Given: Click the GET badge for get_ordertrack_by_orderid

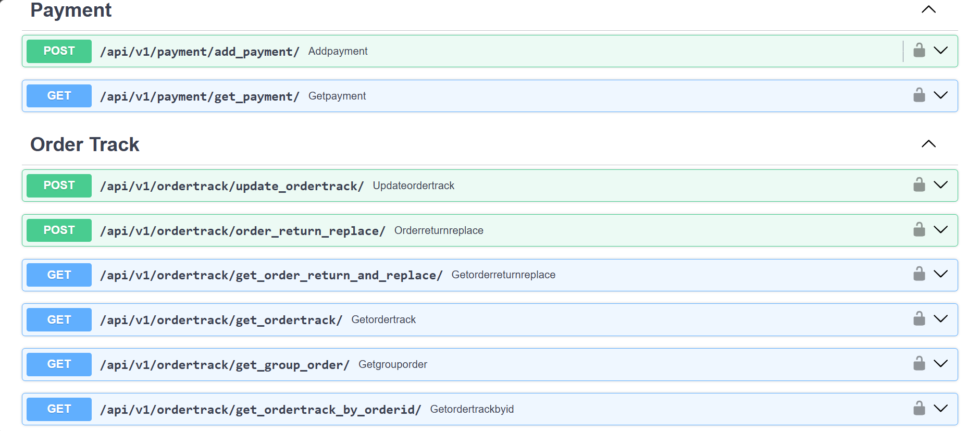Looking at the screenshot, I should pyautogui.click(x=59, y=409).
